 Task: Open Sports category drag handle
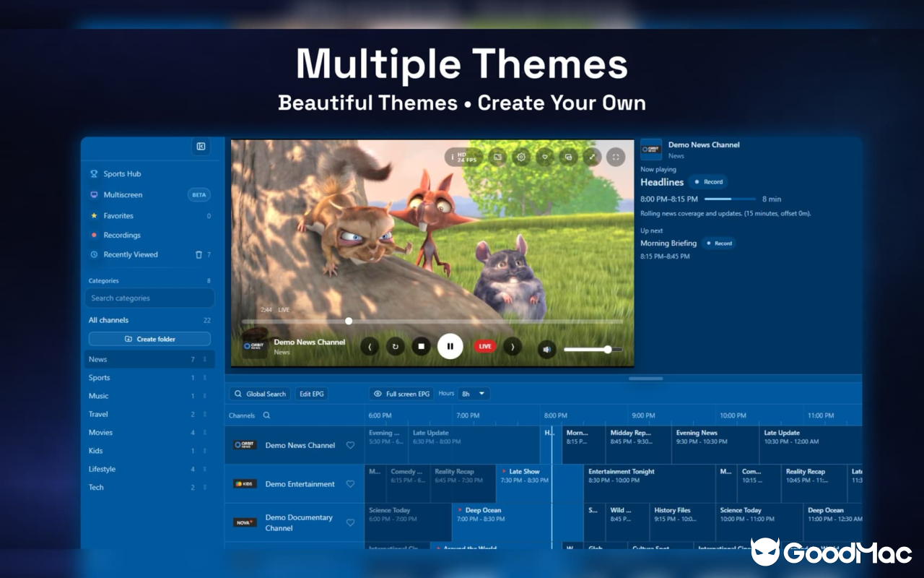[204, 378]
